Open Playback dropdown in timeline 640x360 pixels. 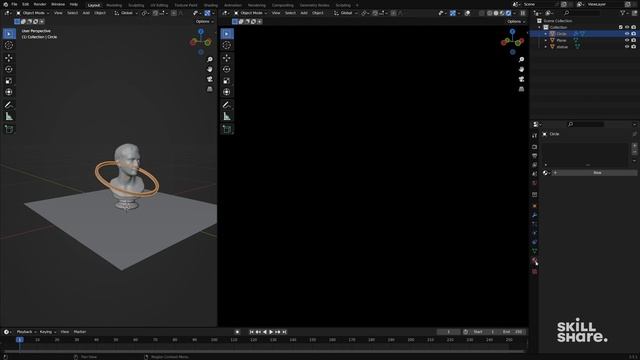click(26, 332)
